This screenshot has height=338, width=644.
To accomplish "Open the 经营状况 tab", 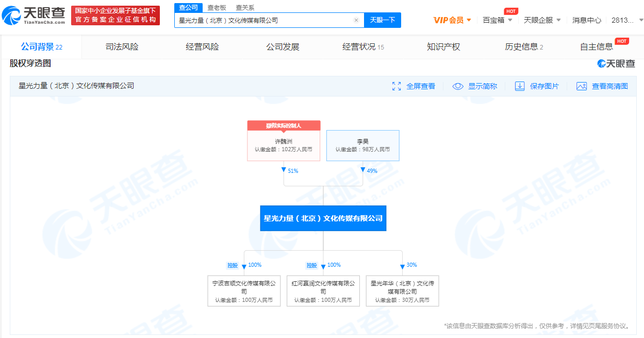I will 364,47.
